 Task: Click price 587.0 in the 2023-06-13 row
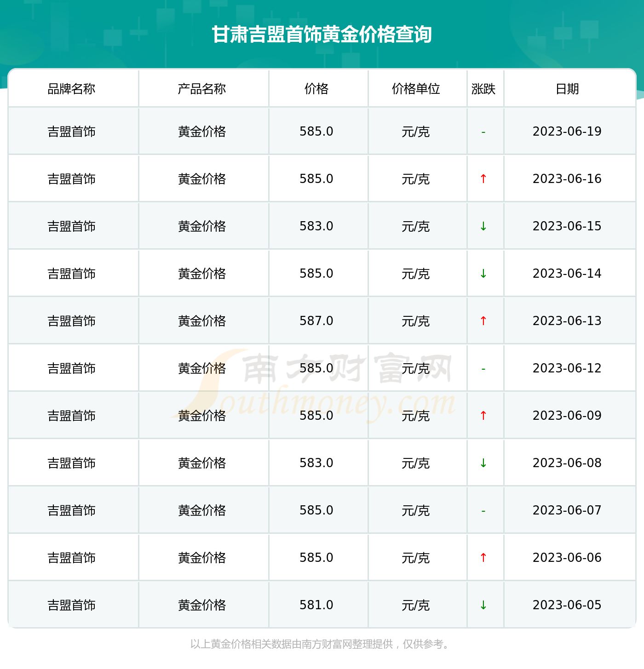point(316,321)
